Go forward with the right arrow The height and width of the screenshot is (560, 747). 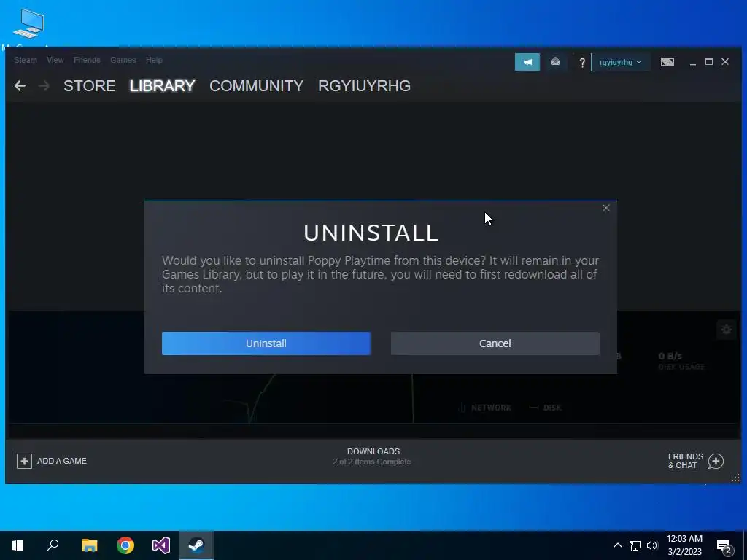44,86
